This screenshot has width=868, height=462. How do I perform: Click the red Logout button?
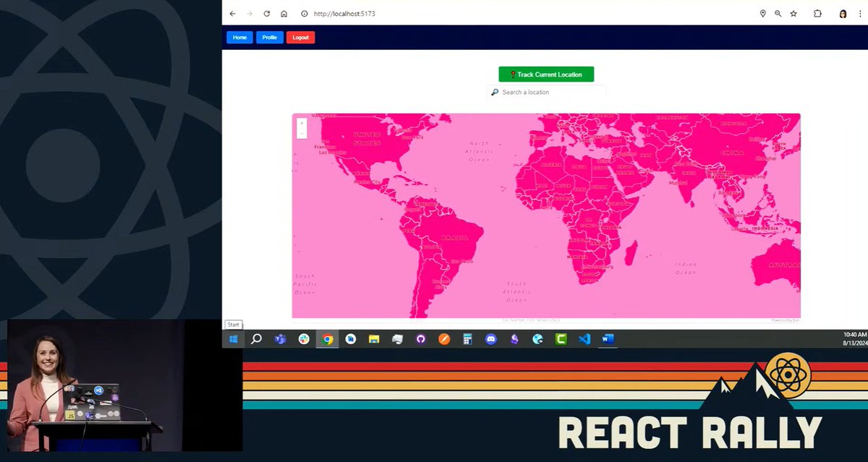(x=300, y=38)
